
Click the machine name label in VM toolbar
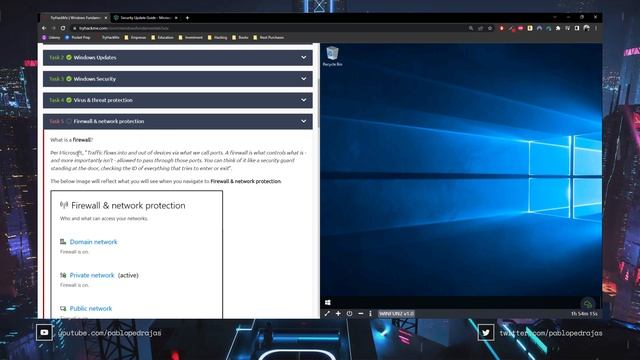(x=396, y=313)
